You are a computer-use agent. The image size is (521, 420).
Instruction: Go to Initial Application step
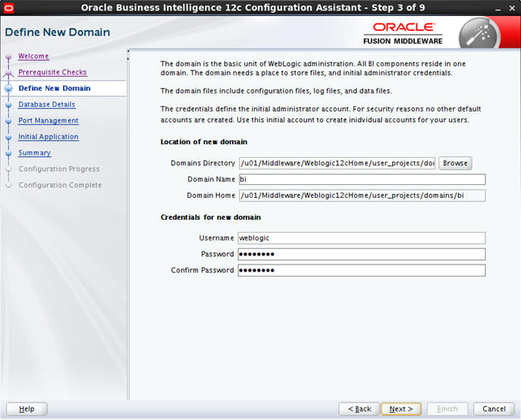(x=49, y=136)
